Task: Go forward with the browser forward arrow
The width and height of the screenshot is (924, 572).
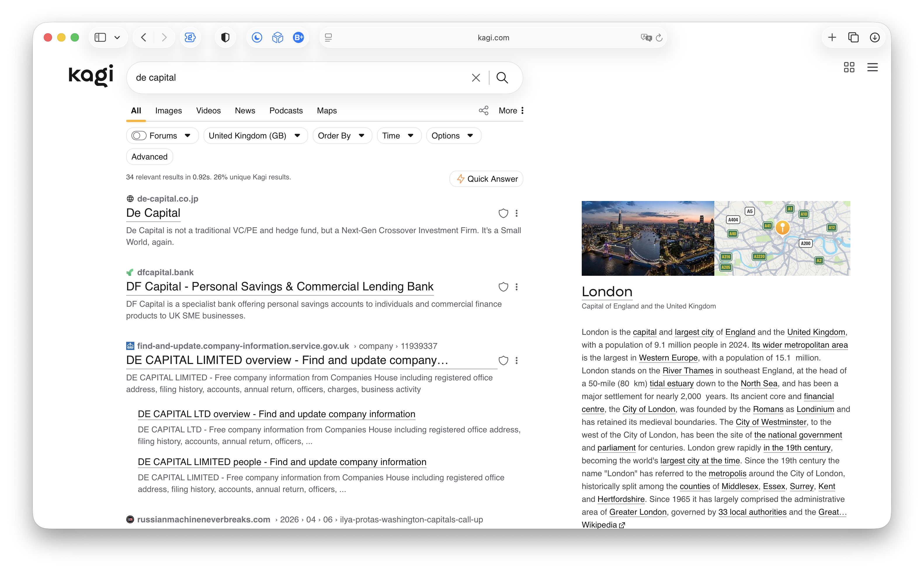Action: tap(164, 37)
